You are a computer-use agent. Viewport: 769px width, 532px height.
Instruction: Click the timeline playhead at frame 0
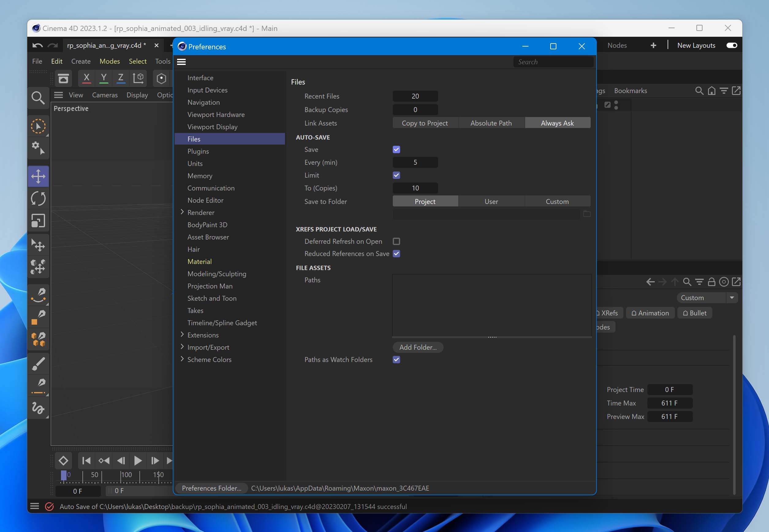pyautogui.click(x=63, y=475)
